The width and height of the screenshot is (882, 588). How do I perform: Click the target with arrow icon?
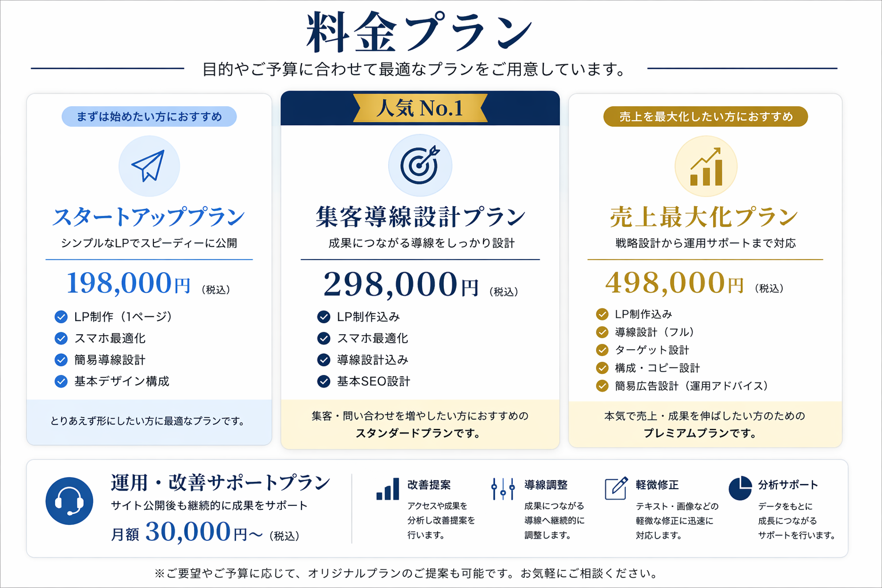click(x=420, y=165)
